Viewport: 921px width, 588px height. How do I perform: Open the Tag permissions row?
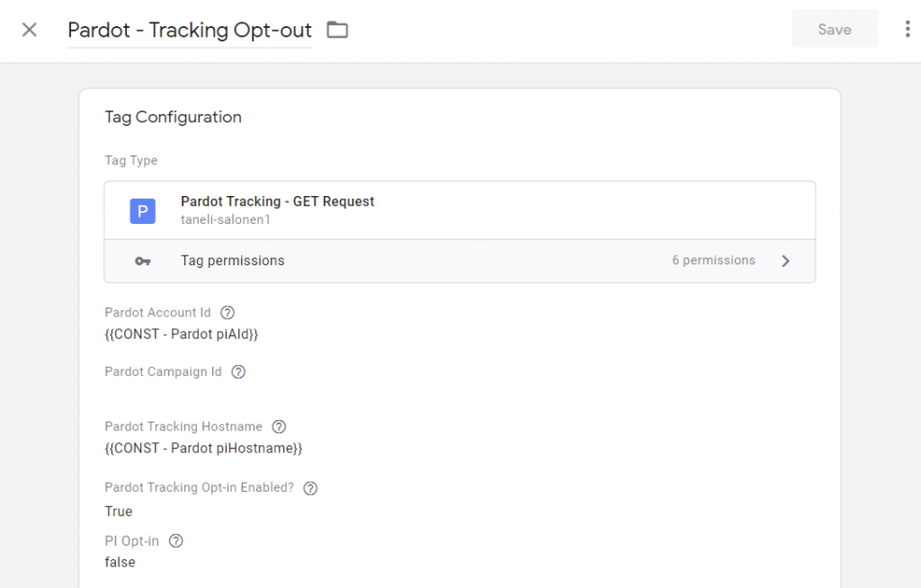coord(232,261)
